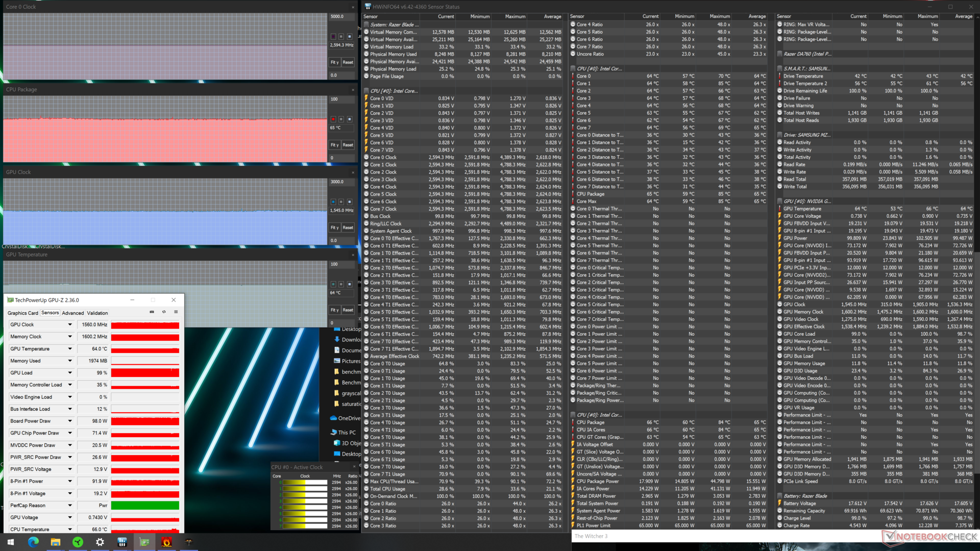
Task: Click Fit y button in Core 0 Clock graph
Action: pos(334,62)
